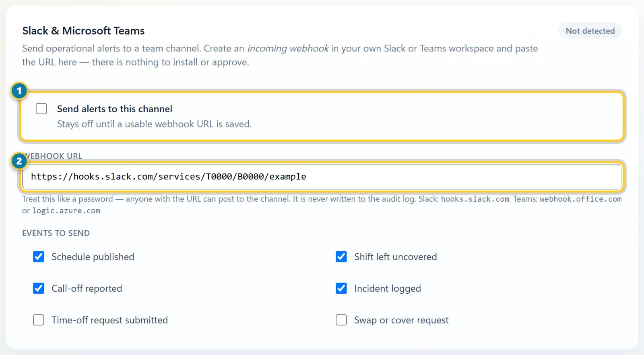Check Swap or cover request event
The image size is (644, 355).
point(341,320)
